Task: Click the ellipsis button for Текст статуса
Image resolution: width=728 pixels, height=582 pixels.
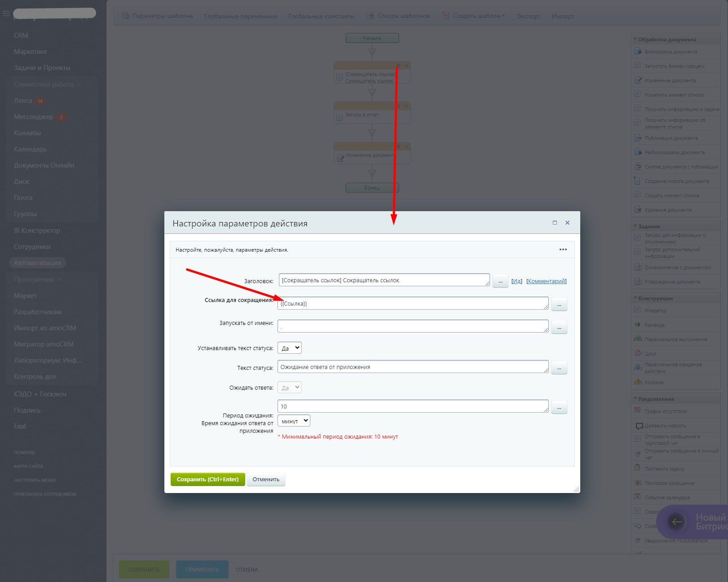Action: coord(559,368)
